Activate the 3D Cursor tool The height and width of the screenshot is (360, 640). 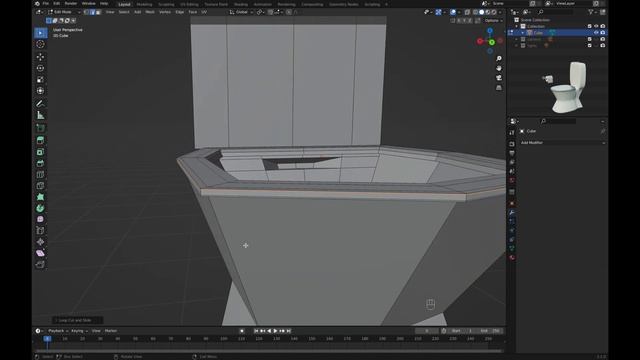(x=40, y=44)
